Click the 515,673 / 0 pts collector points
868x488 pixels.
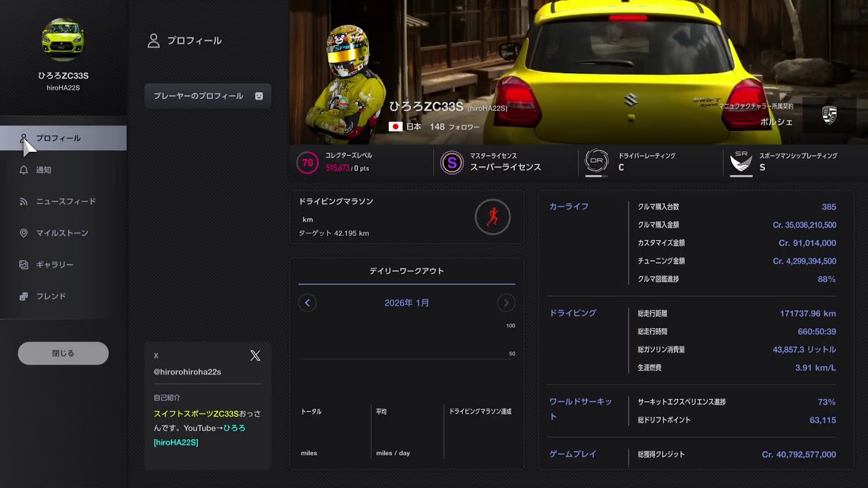pyautogui.click(x=347, y=168)
